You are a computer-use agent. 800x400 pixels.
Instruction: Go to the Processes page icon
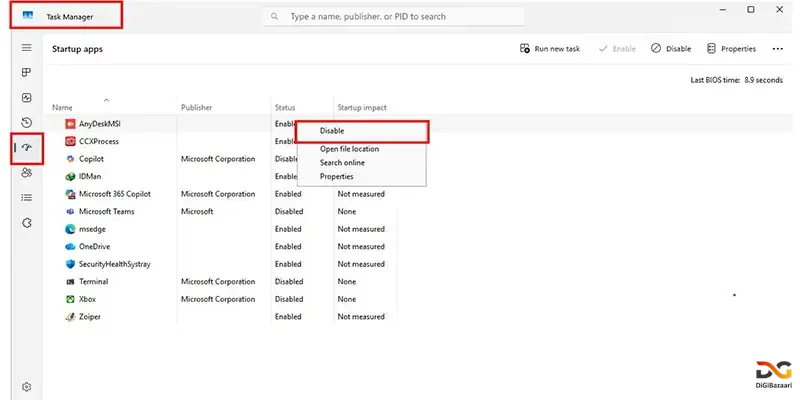coord(27,72)
